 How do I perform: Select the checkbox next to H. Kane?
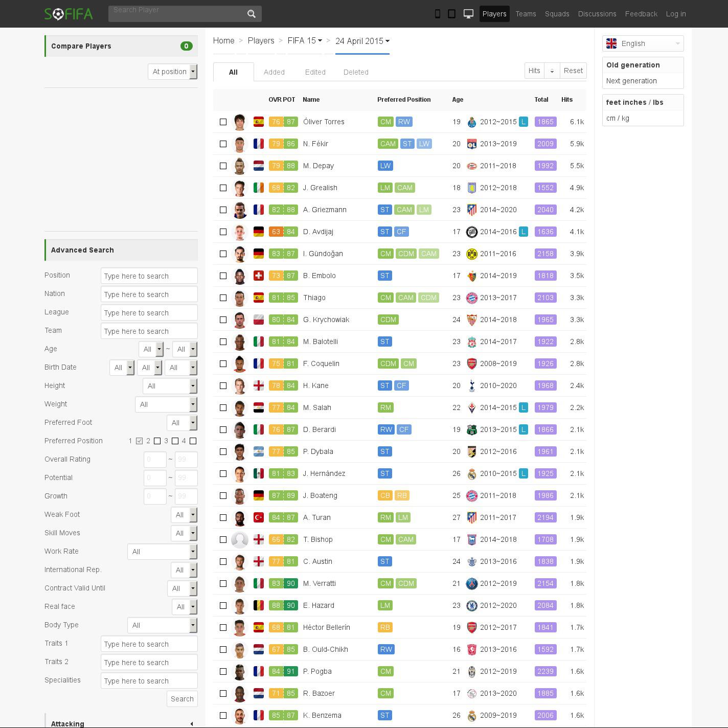pos(223,385)
